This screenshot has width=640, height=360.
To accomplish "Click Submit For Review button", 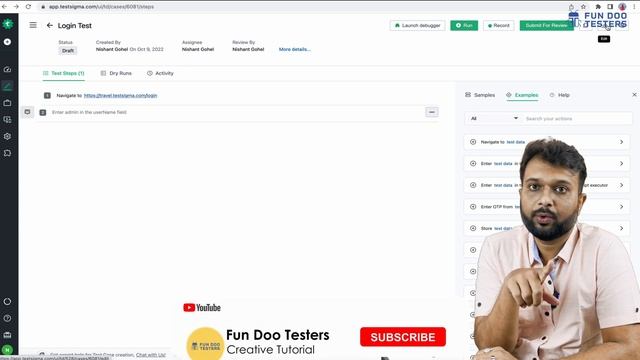I will 547,25.
